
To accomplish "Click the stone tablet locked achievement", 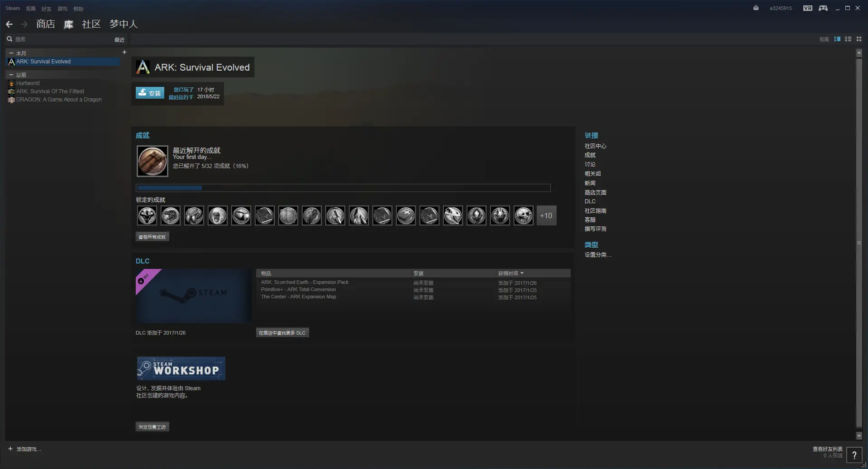I will click(288, 215).
